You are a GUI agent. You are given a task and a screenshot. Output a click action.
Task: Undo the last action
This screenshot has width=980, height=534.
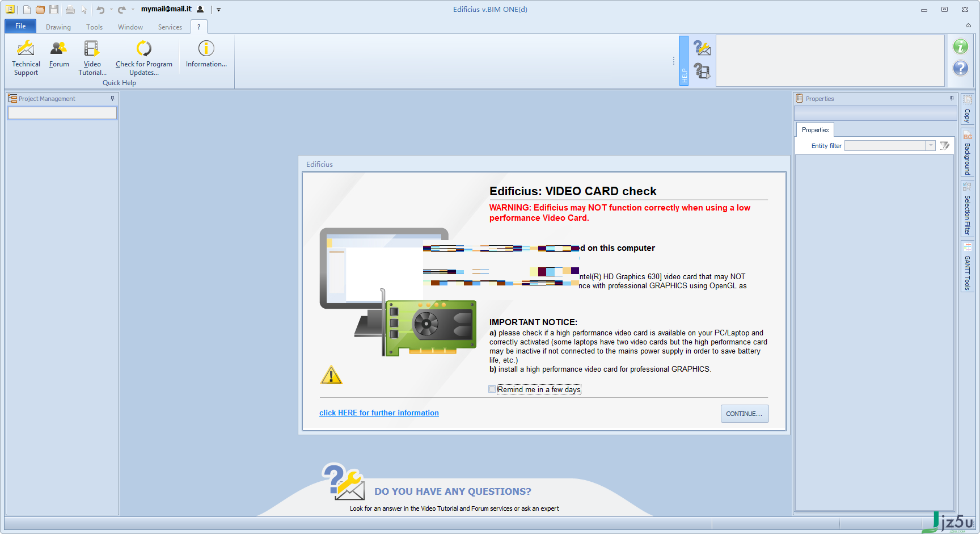100,10
